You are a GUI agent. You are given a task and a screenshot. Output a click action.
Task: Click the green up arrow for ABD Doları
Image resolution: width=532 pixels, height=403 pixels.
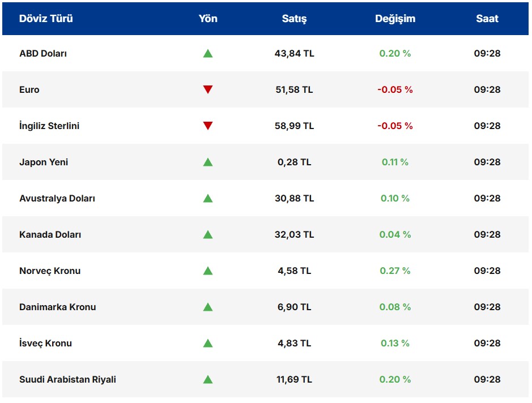(208, 53)
